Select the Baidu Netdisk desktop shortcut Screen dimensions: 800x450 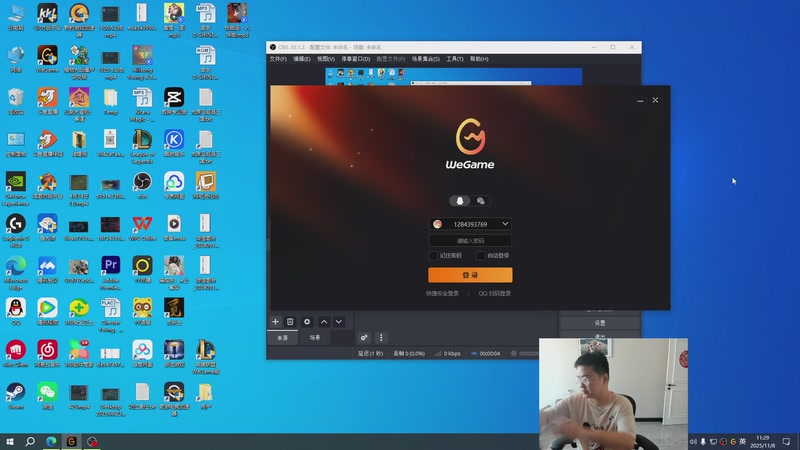click(x=142, y=354)
